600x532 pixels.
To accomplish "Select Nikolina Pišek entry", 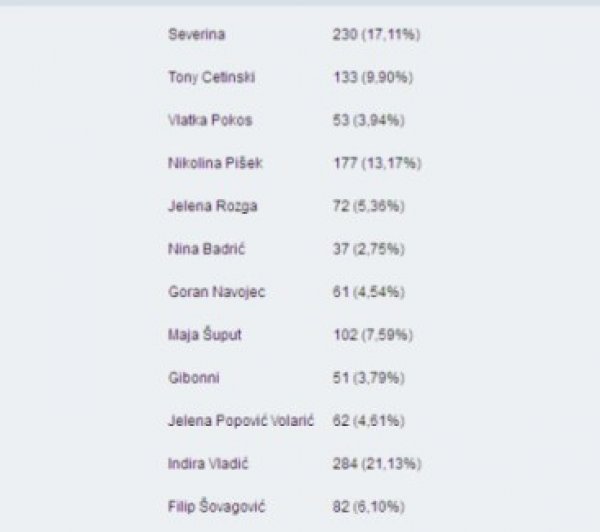I will 215,163.
